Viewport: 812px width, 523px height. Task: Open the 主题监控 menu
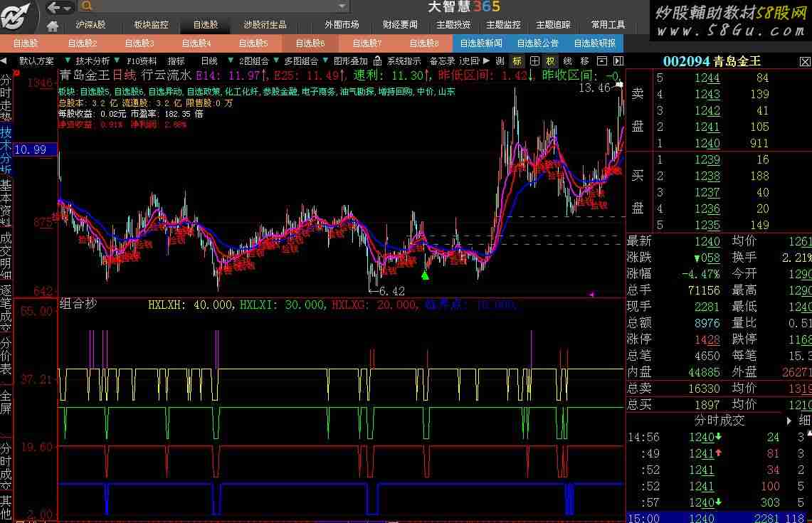coord(503,25)
